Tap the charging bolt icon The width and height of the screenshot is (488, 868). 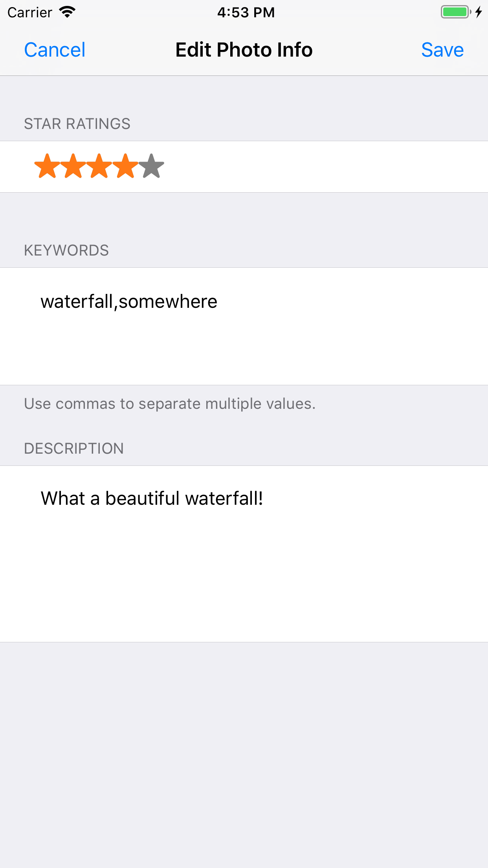[478, 12]
